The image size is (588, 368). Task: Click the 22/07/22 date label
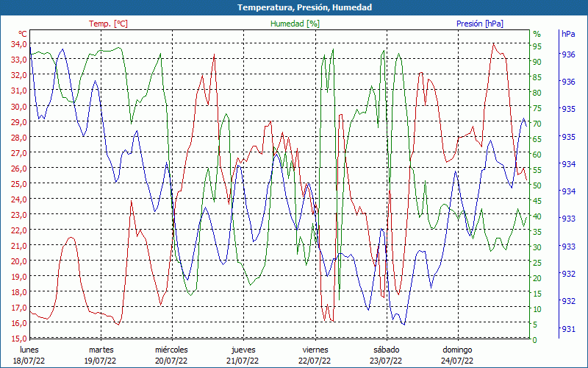(315, 361)
